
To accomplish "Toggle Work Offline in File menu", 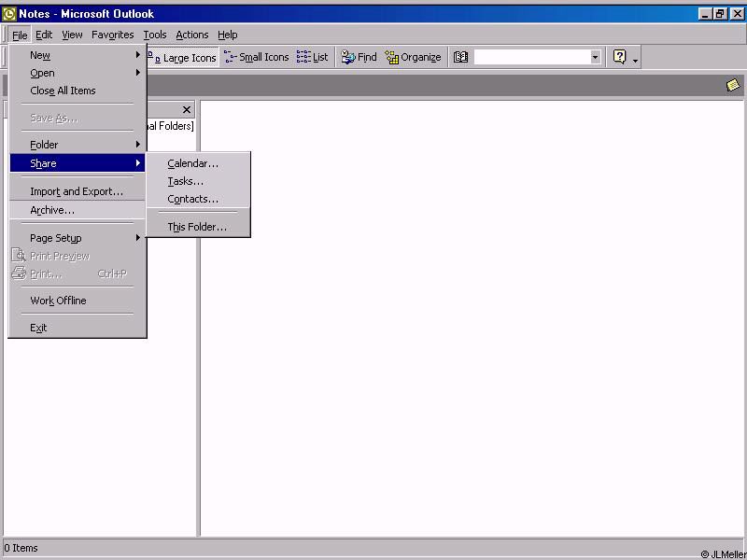I will point(58,301).
